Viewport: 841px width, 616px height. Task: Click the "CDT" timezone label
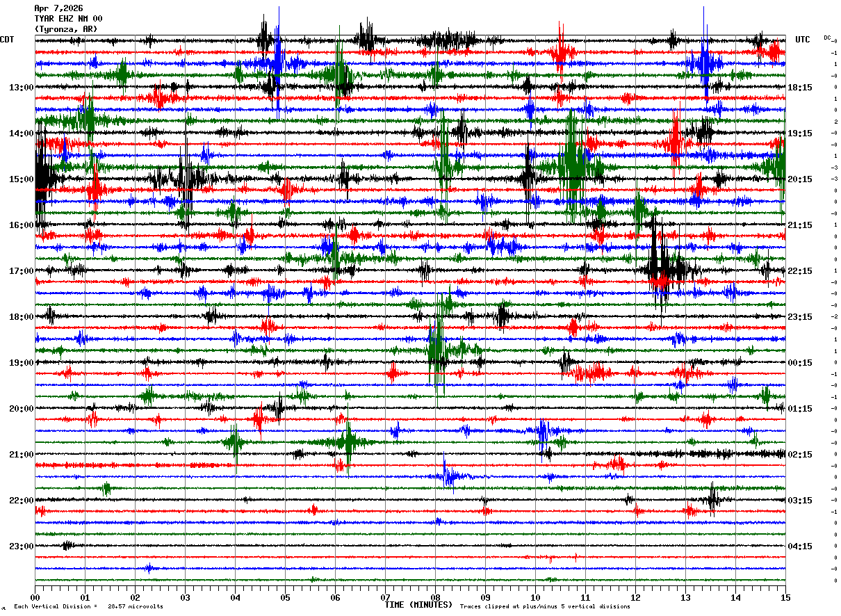coord(8,40)
